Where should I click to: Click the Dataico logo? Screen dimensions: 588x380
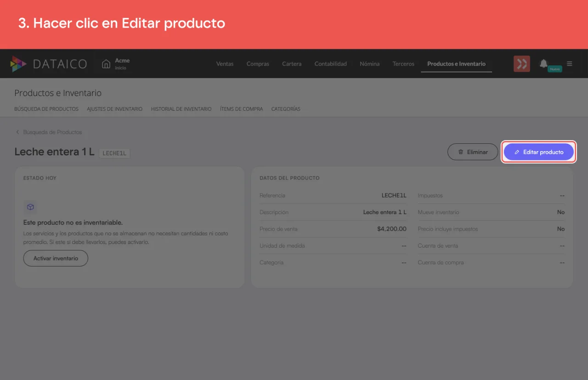pos(48,64)
